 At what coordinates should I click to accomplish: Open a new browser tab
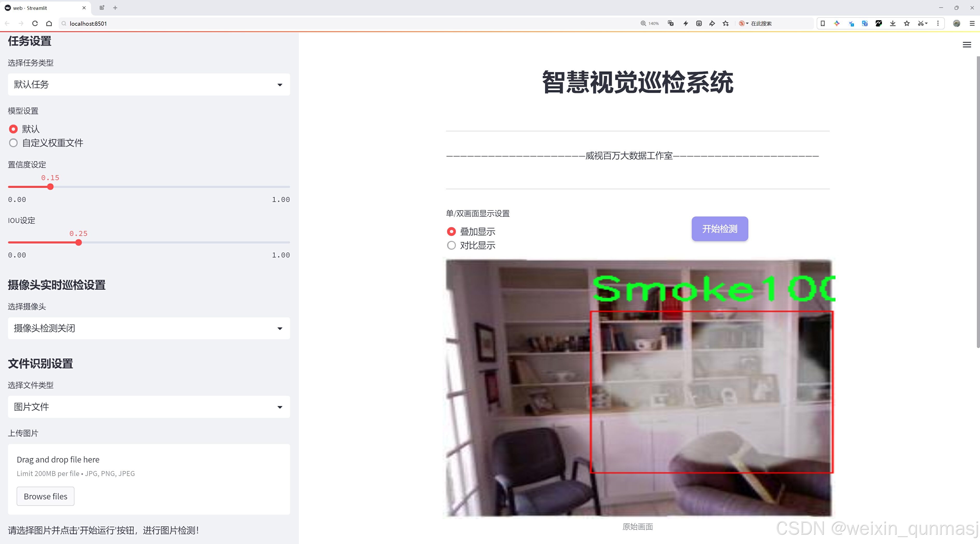[115, 8]
